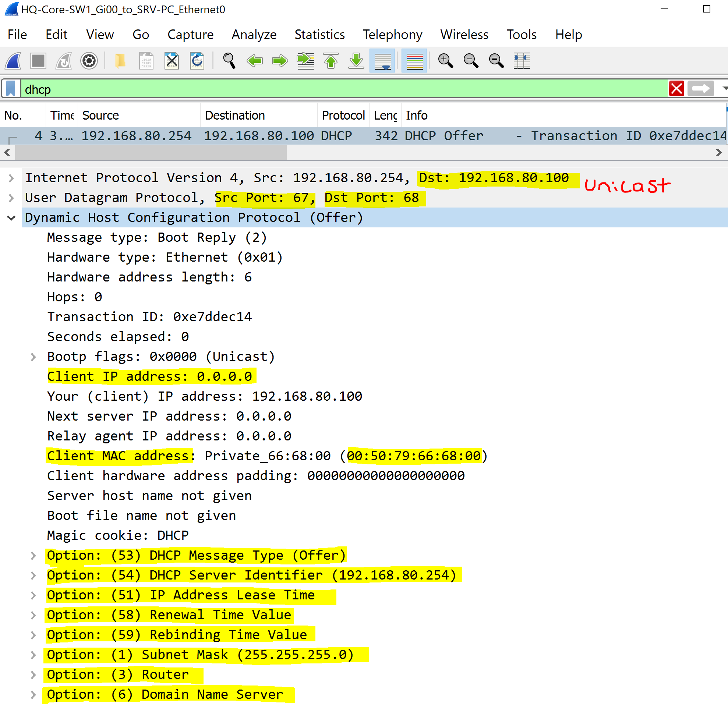This screenshot has width=728, height=705.
Task: Sort by Destination column header
Action: [x=259, y=115]
